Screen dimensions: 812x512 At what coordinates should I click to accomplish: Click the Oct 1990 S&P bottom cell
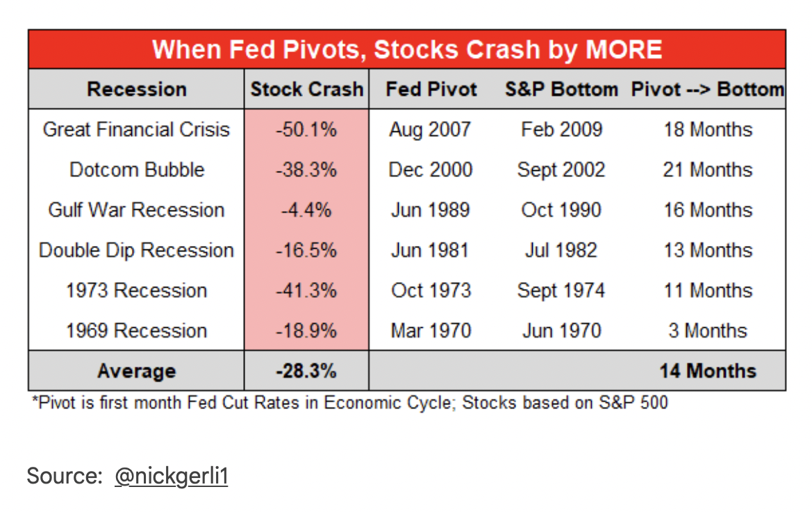[x=561, y=210]
